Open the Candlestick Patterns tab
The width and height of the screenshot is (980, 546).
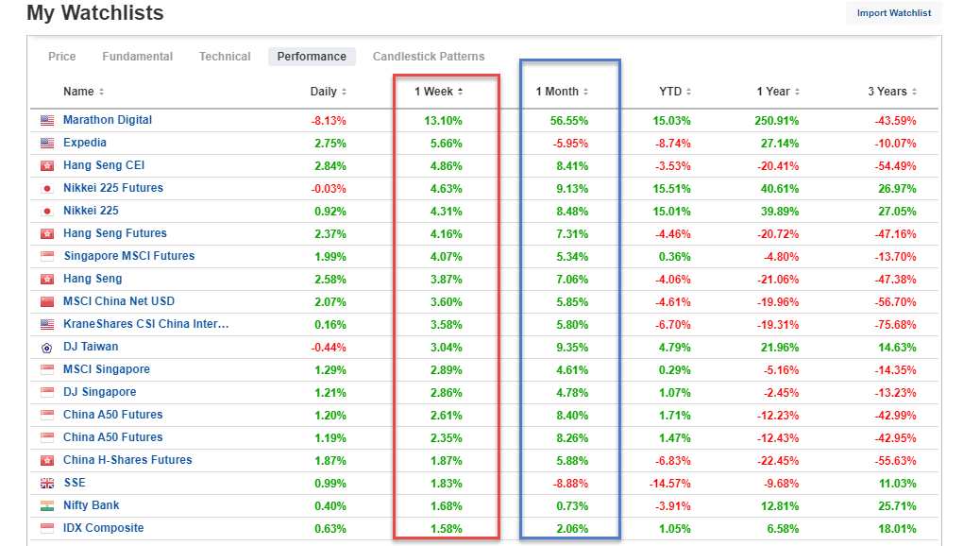click(429, 57)
